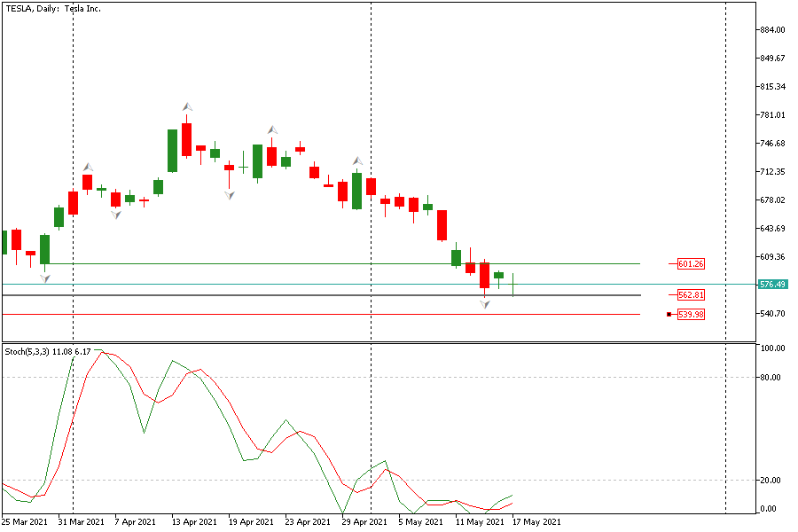Click the 601.26 price label
The image size is (798, 532).
691,263
